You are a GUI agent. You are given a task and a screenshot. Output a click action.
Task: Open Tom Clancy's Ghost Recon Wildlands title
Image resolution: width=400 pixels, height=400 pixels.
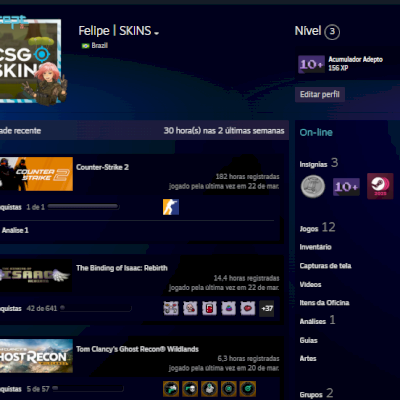pyautogui.click(x=137, y=349)
